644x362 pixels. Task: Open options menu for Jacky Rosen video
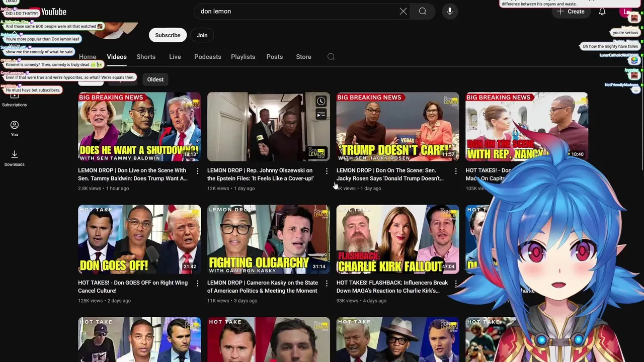456,171
